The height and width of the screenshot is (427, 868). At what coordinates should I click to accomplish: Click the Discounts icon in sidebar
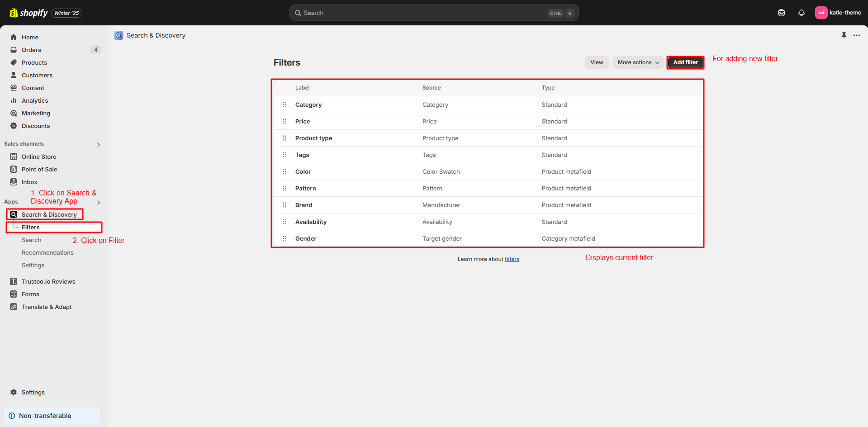pos(14,126)
